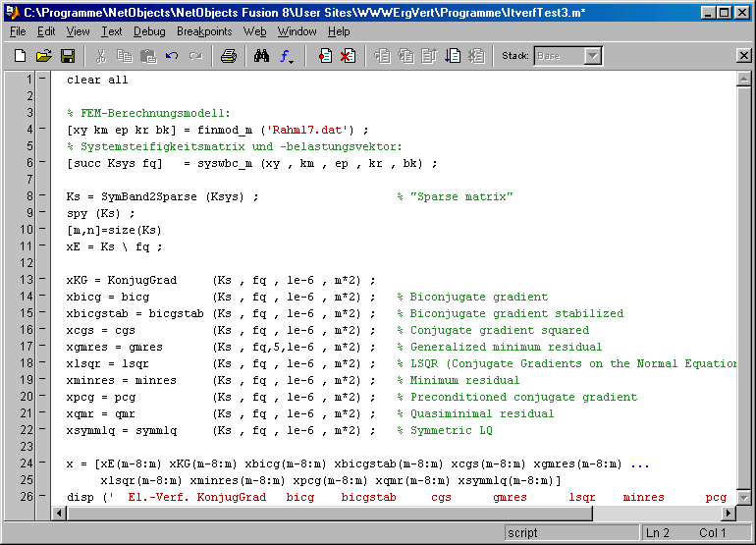Click the Step In debug icon

point(405,56)
